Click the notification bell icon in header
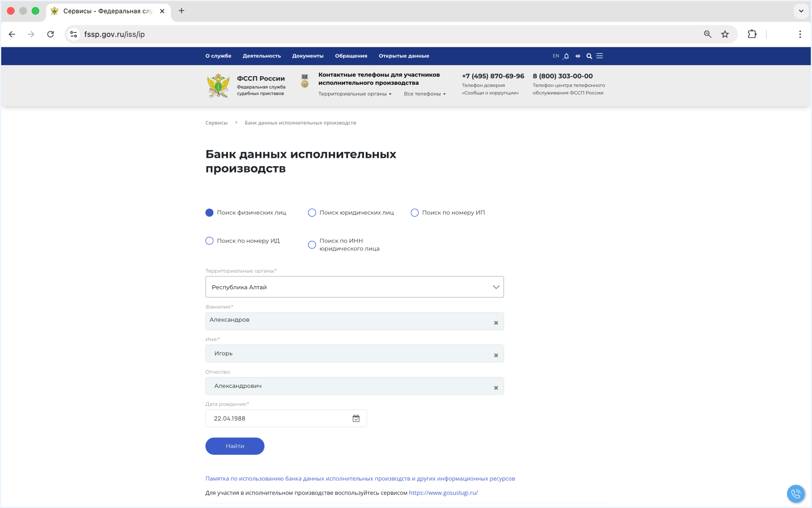 [x=566, y=56]
